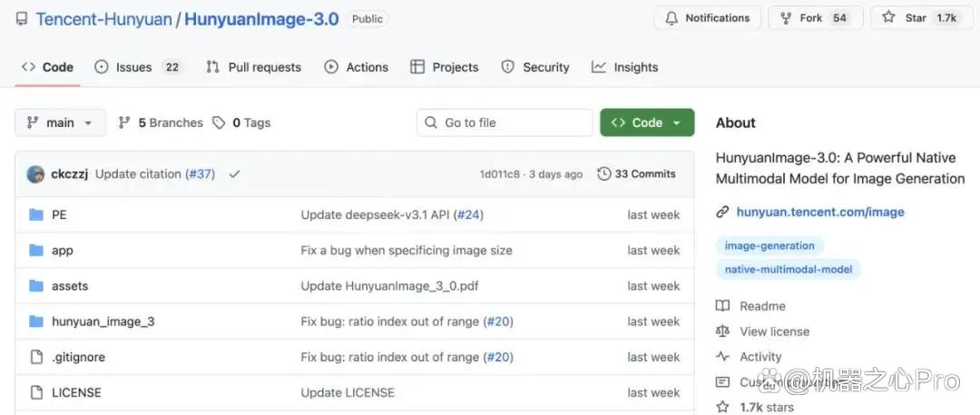
Task: Click the View license link
Action: (774, 331)
